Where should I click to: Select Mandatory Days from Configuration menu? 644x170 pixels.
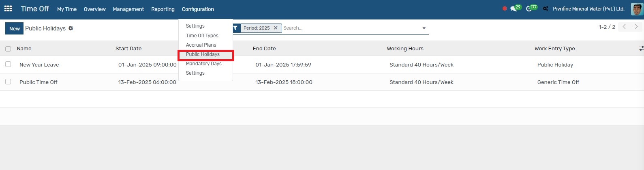204,64
